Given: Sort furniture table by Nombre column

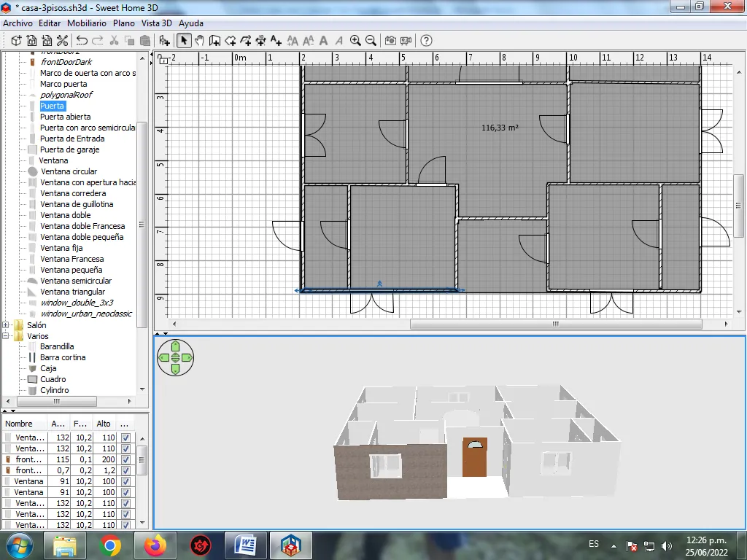Looking at the screenshot, I should 25,424.
